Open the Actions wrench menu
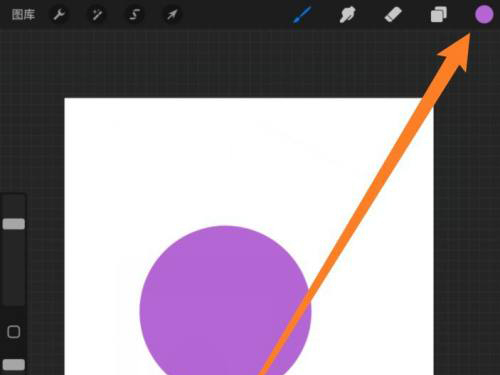500x375 pixels. 59,15
